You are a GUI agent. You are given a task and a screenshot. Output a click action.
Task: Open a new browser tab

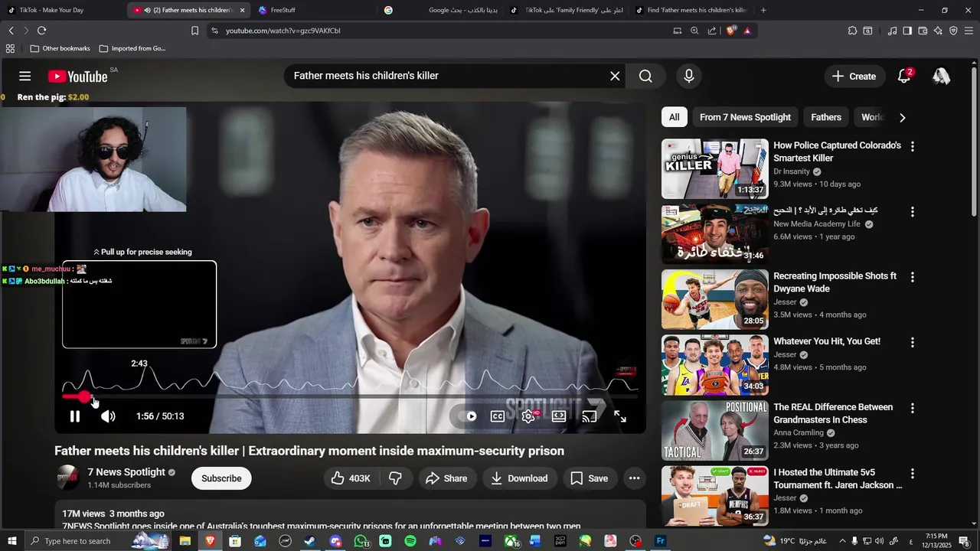763,10
